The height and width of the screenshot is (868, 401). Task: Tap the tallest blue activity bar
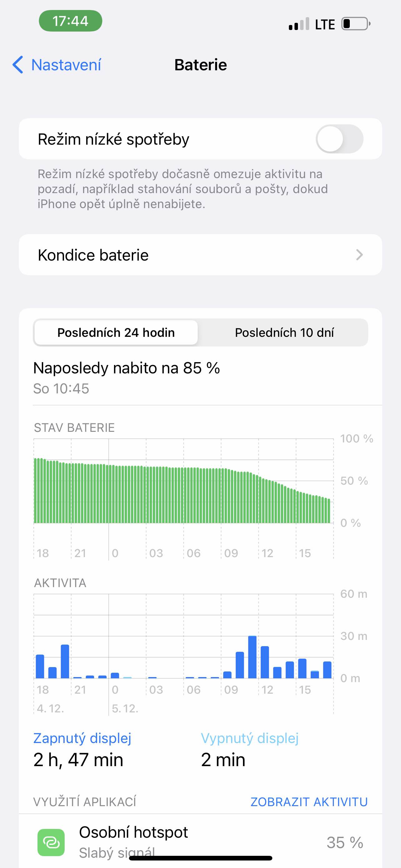(252, 657)
